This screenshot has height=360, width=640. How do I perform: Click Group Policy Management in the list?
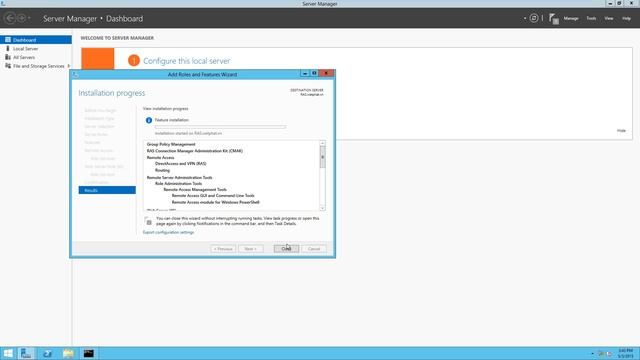click(x=171, y=144)
